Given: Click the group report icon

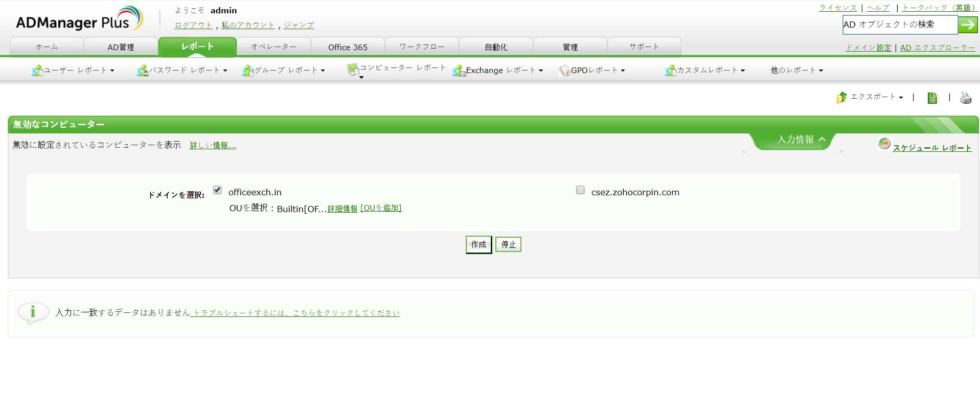Looking at the screenshot, I should coord(248,71).
